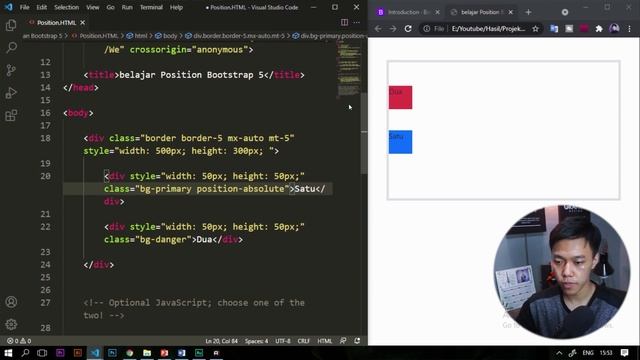Click the blue 'Satu' box in browser
Image resolution: width=640 pixels, height=360 pixels.
[400, 142]
